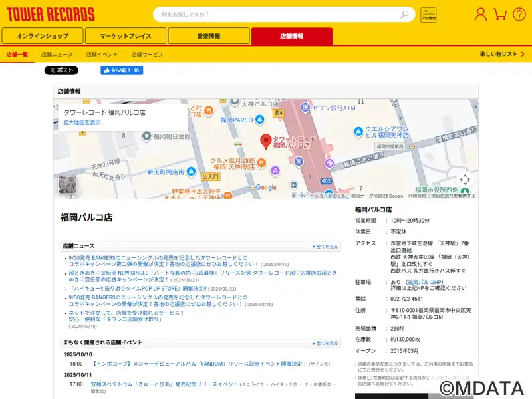Expand all upcoming events via 全てを見る

pos(326,344)
